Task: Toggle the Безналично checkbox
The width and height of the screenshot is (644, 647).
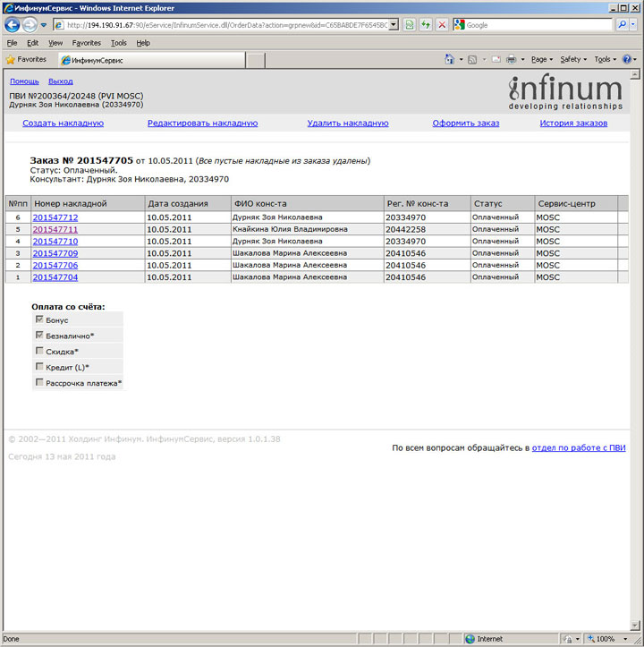Action: click(x=39, y=335)
